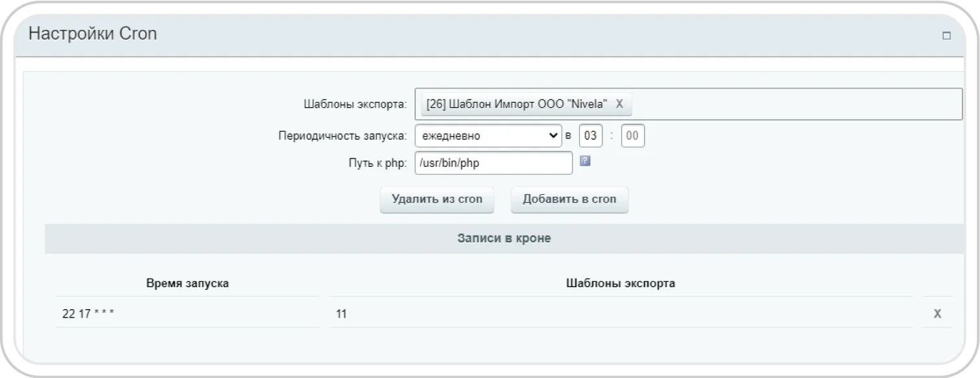The image size is (980, 378).
Task: Click the Путь к php label
Action: point(378,163)
